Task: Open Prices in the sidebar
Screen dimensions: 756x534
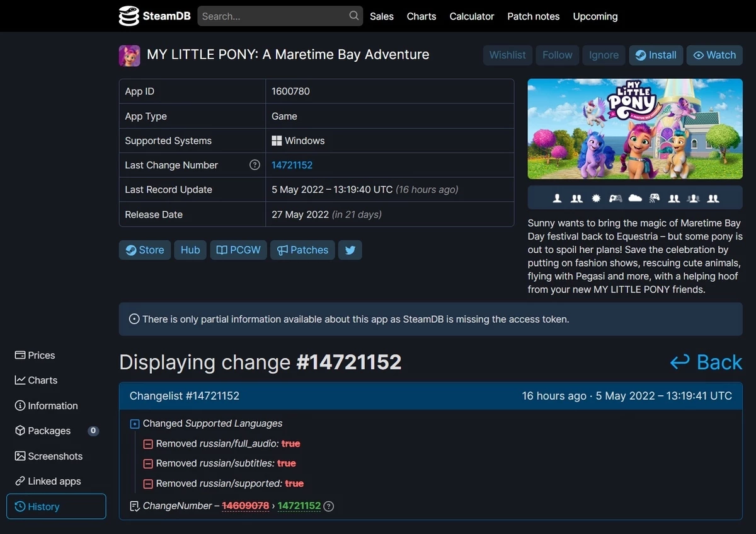Action: (x=35, y=355)
